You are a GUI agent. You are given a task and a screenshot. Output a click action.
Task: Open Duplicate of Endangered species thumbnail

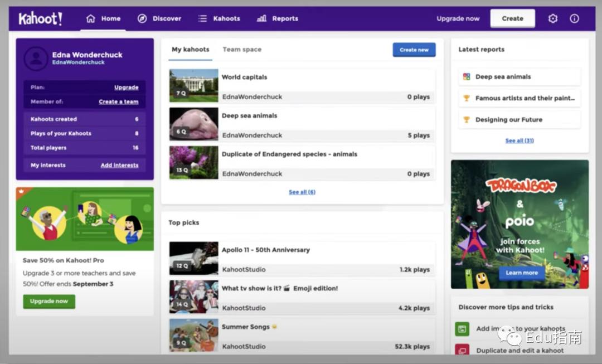pos(193,162)
